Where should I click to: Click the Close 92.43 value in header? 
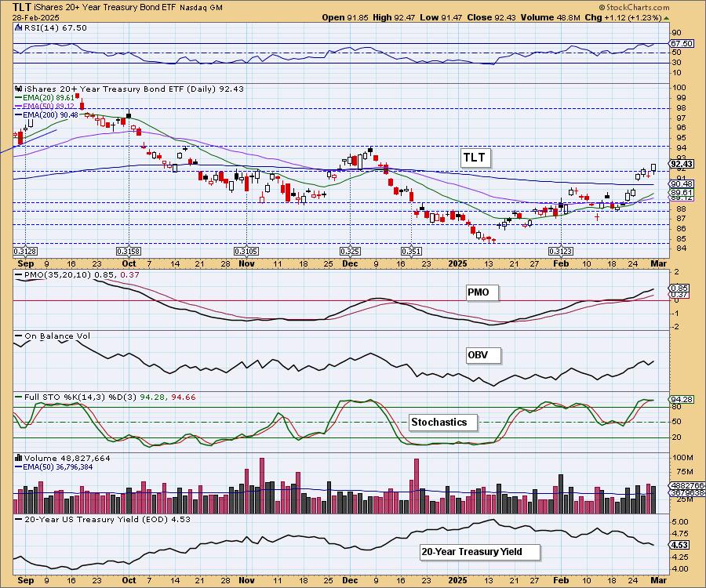tap(491, 17)
